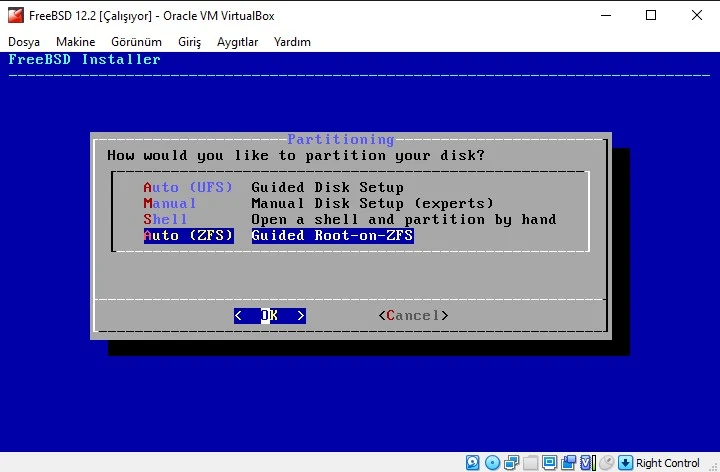
Task: Click the keyboard capture down-arrow icon
Action: tap(625, 463)
